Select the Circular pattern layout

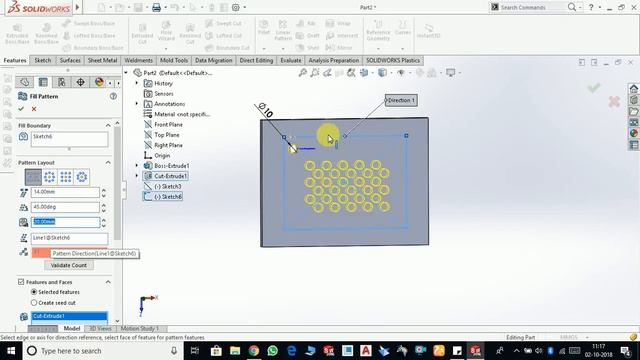pos(49,177)
